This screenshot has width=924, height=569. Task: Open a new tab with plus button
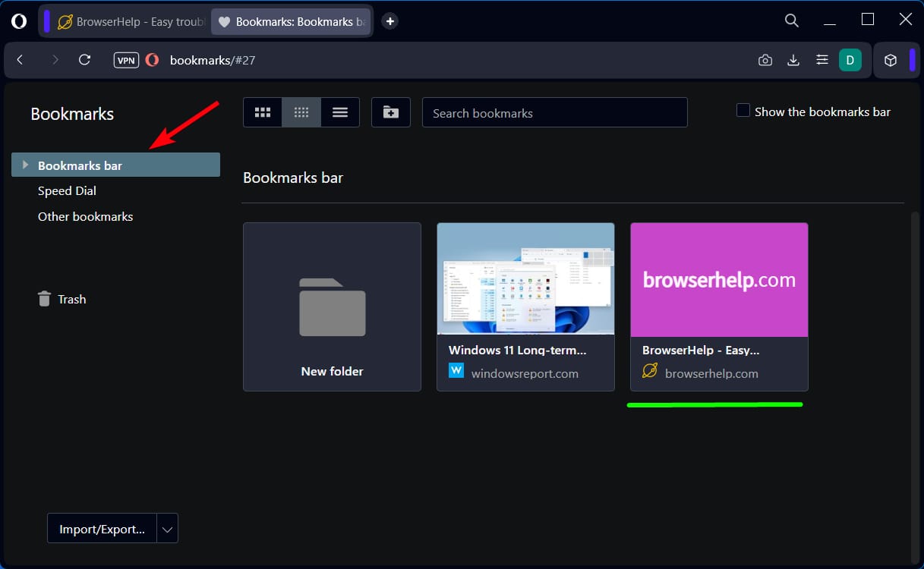tap(389, 21)
